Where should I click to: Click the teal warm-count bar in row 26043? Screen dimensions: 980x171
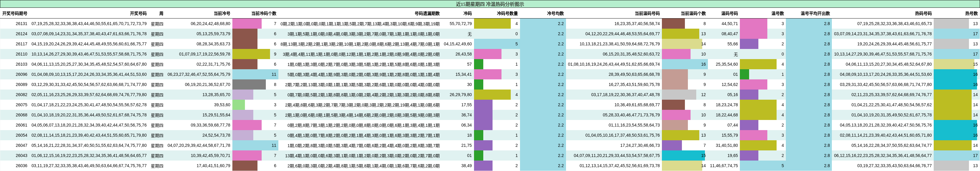(684, 155)
